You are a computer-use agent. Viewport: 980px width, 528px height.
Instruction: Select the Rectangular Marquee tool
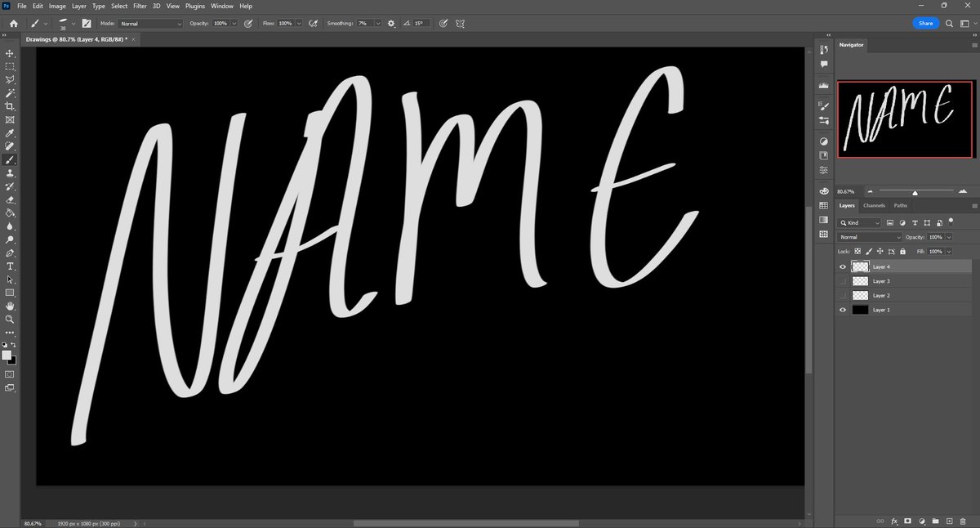10,66
